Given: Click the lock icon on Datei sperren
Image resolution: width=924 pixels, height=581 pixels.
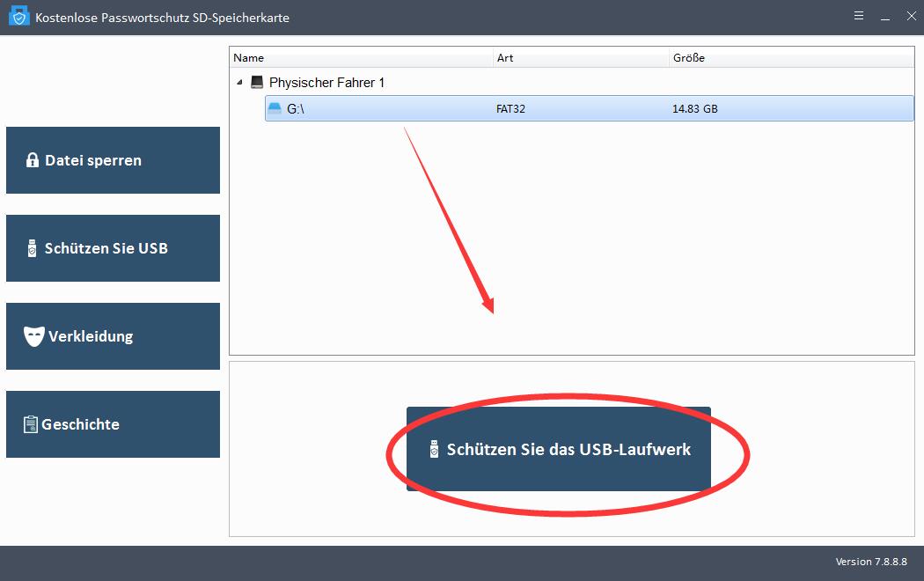Looking at the screenshot, I should (33, 160).
